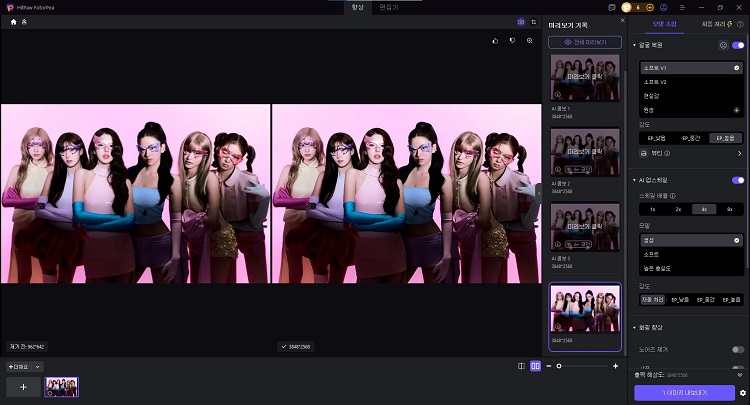
Task: Switch to single view layout icon
Action: click(x=521, y=366)
